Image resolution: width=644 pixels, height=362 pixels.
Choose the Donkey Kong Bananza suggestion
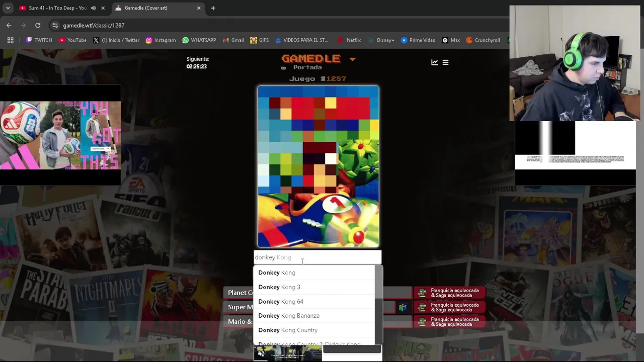(x=314, y=316)
